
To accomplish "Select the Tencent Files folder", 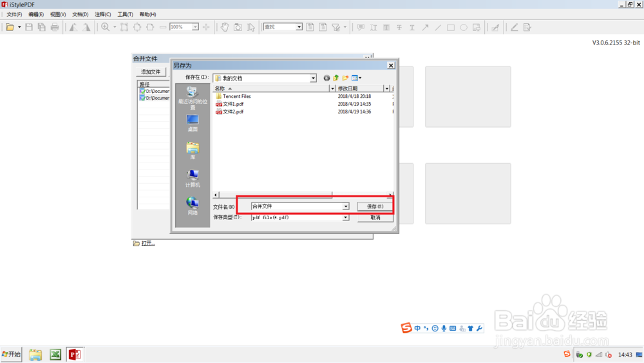I will (233, 96).
